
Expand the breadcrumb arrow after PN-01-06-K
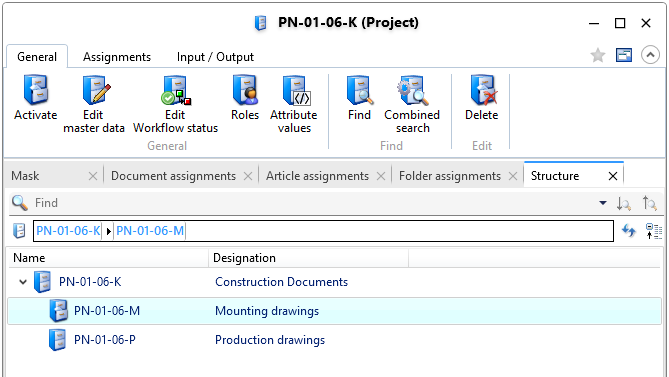(x=108, y=231)
